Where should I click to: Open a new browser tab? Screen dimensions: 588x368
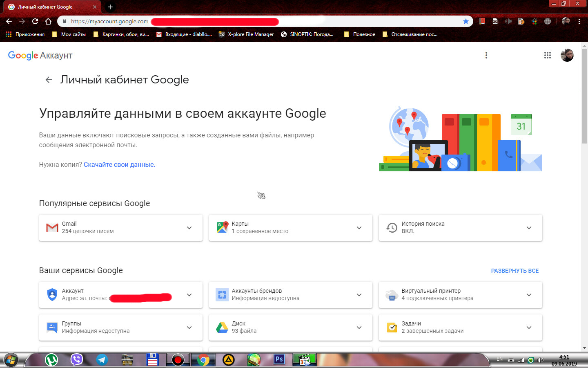click(110, 7)
